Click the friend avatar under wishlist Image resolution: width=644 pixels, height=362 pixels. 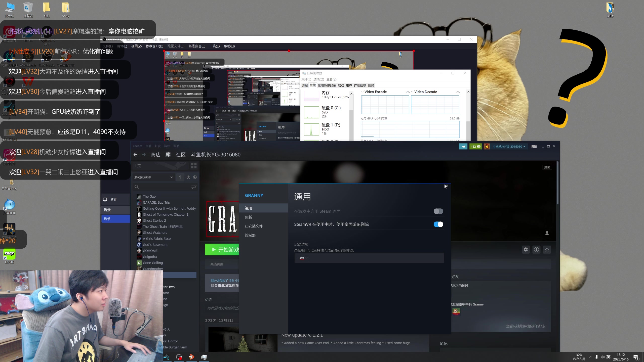pyautogui.click(x=456, y=312)
